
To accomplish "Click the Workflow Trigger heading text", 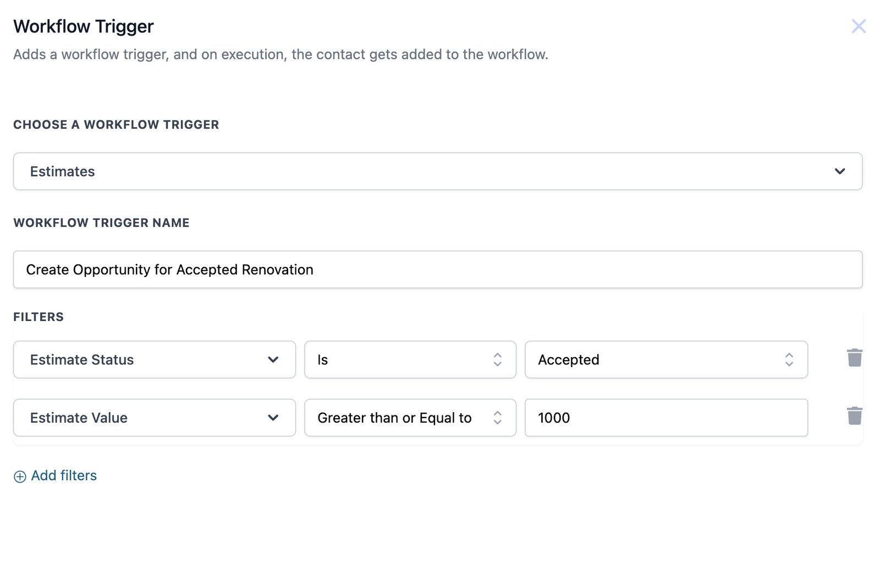I will pyautogui.click(x=84, y=26).
